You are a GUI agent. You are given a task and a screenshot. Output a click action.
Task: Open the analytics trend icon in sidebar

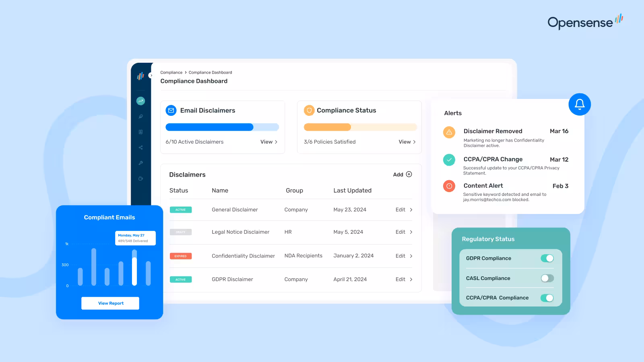pyautogui.click(x=140, y=101)
